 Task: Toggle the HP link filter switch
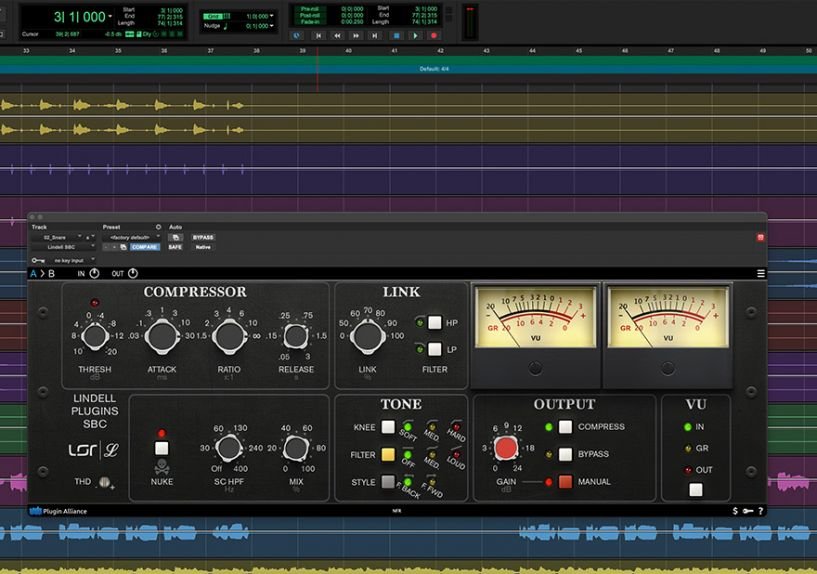(434, 322)
